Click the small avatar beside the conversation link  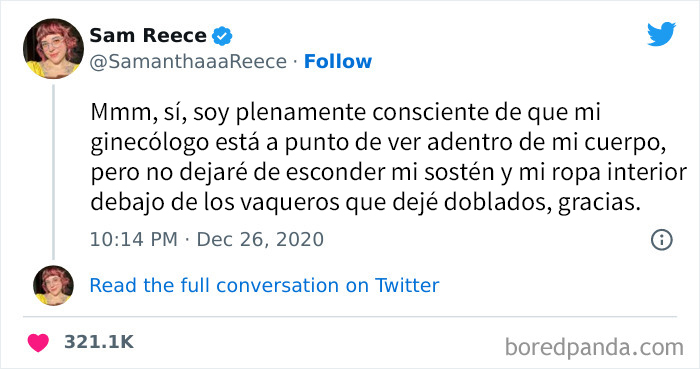(53, 285)
